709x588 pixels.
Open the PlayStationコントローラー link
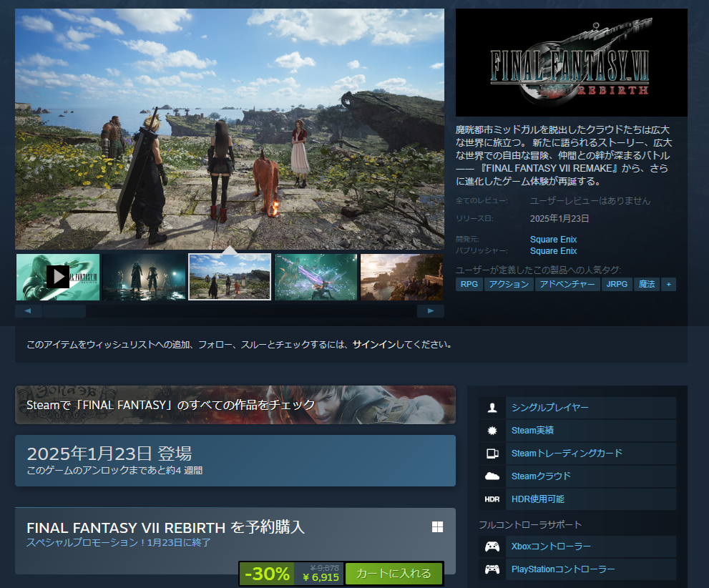click(x=563, y=569)
